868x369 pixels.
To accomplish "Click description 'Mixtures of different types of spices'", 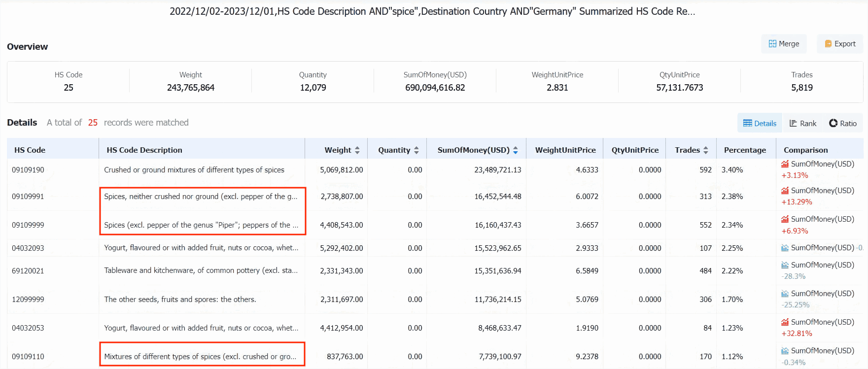I will [x=200, y=357].
